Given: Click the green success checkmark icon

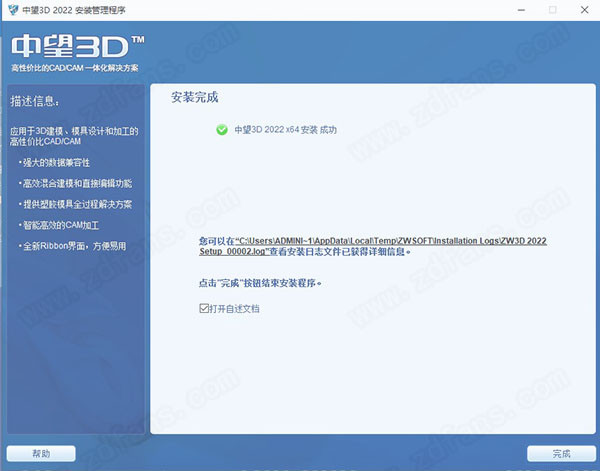Looking at the screenshot, I should click(x=222, y=130).
